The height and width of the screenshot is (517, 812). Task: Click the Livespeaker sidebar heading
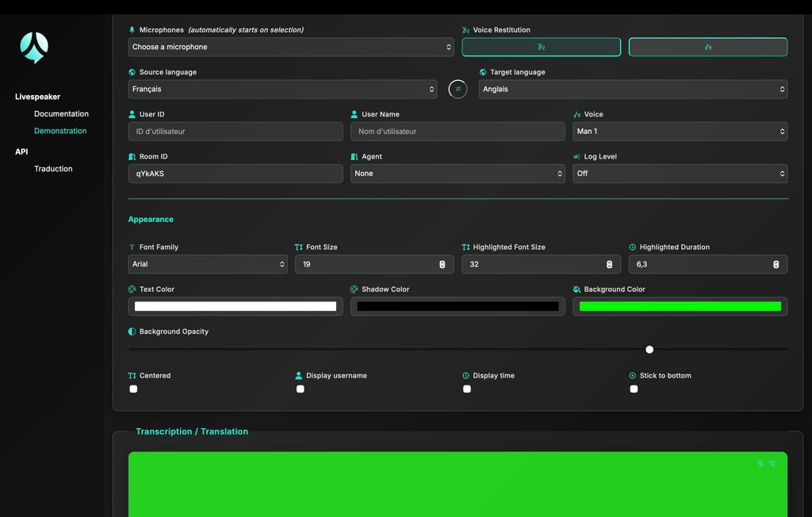[x=37, y=97]
